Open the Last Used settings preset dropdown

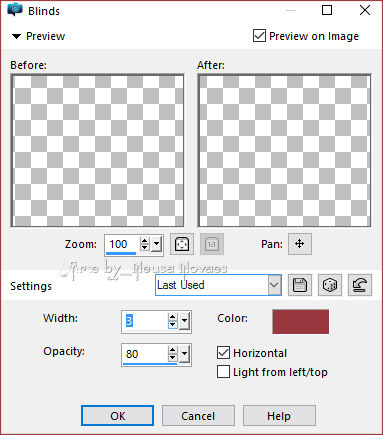click(x=218, y=285)
